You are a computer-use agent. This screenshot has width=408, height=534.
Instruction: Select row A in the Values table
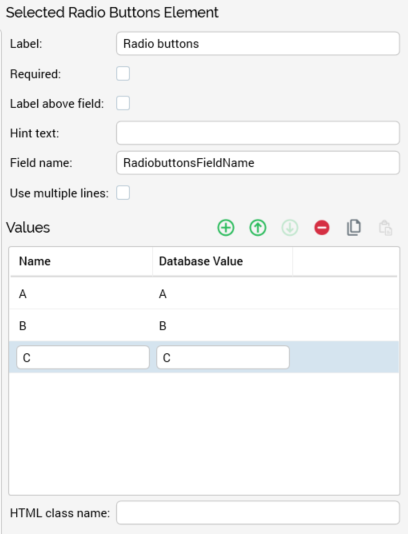point(204,294)
